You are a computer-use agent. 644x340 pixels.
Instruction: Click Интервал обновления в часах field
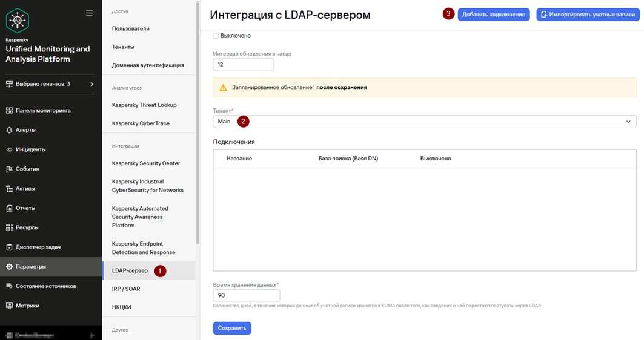coord(244,64)
